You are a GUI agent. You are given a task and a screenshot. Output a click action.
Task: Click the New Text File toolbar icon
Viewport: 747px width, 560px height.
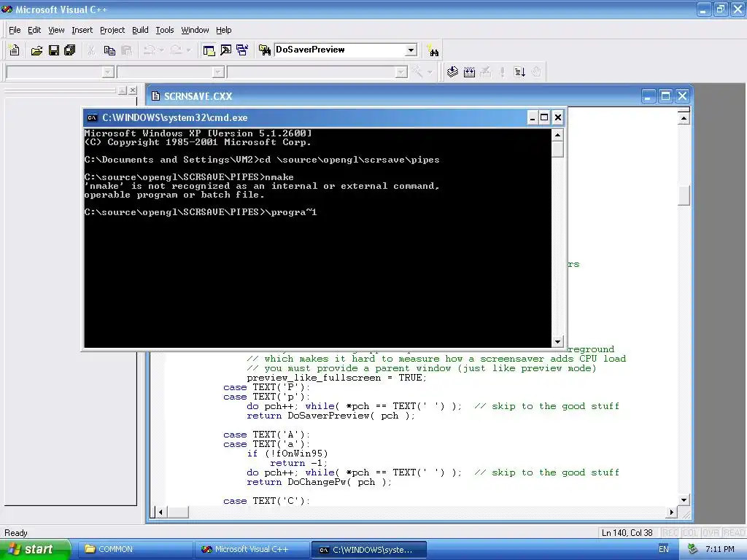click(15, 50)
